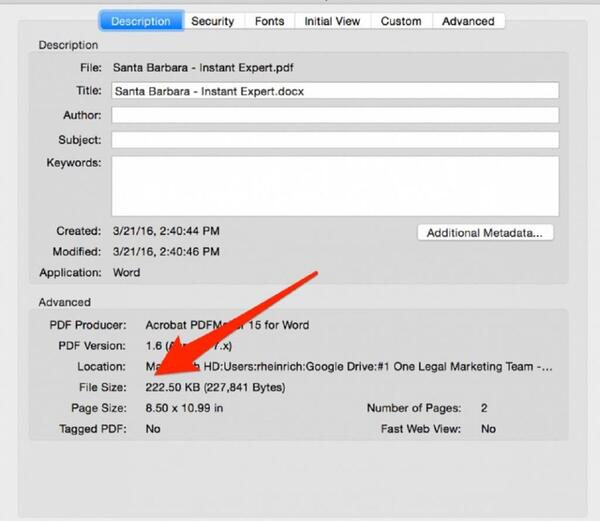Click the Keywords text area
The height and width of the screenshot is (521, 600).
pos(335,186)
